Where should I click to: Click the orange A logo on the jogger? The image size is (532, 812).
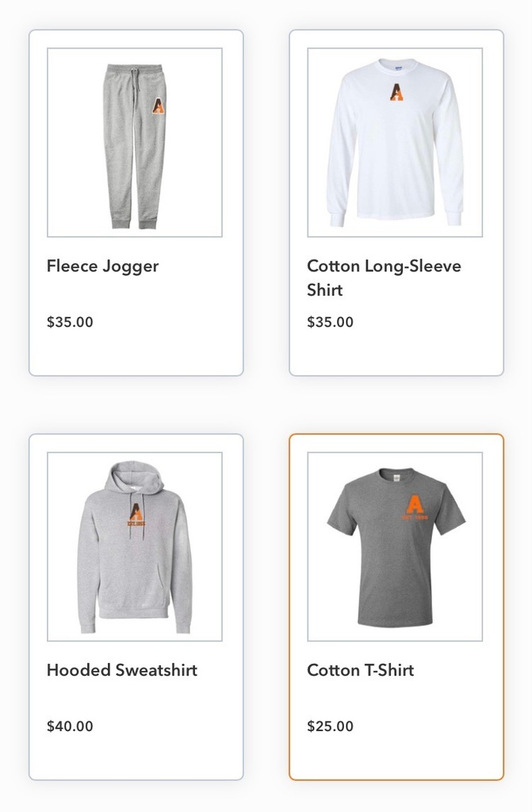point(158,105)
